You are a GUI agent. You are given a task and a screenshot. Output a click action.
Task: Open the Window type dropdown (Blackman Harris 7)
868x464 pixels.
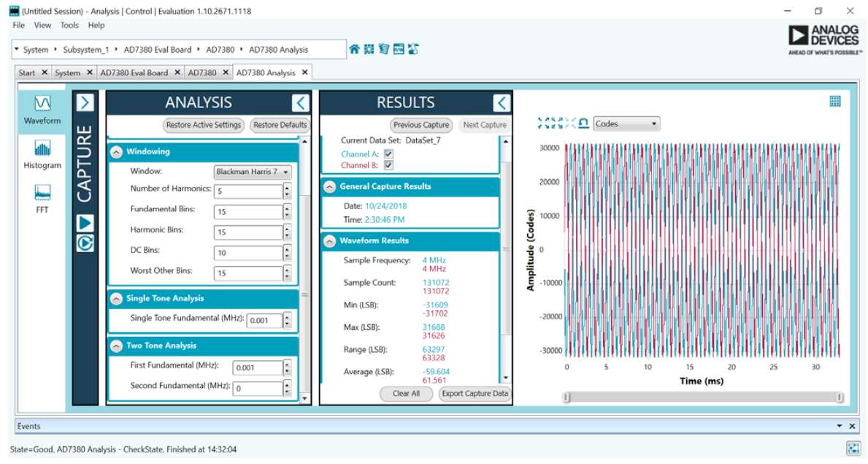(x=253, y=172)
